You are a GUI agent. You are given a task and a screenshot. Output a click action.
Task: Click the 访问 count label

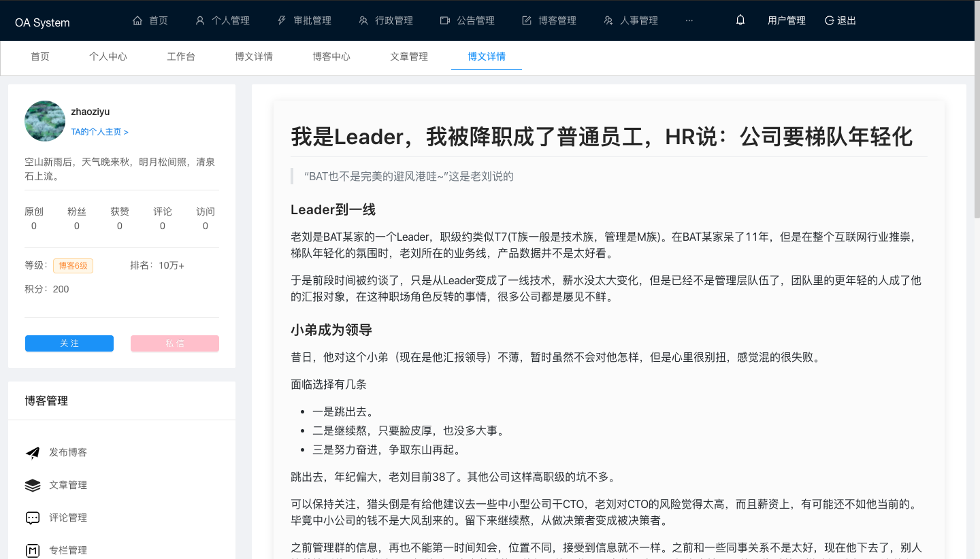(206, 211)
